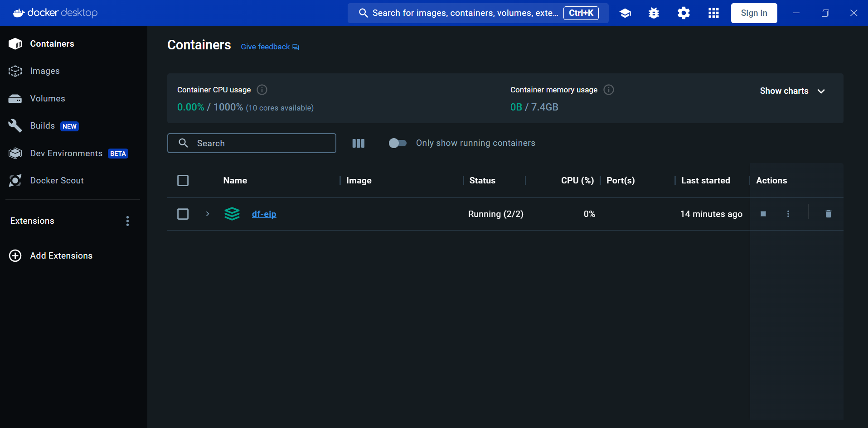Delete the df-eip container via trash icon
Image resolution: width=868 pixels, height=428 pixels.
[x=828, y=214]
